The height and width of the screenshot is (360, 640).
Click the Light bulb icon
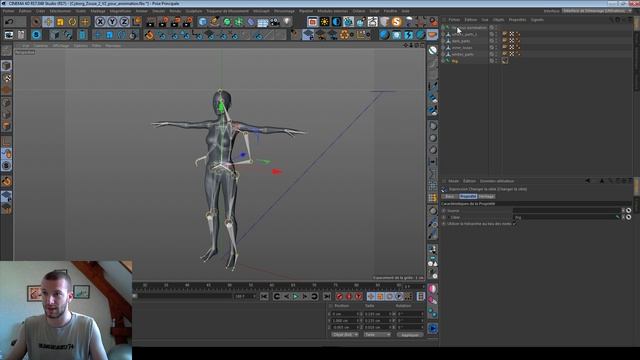click(287, 22)
